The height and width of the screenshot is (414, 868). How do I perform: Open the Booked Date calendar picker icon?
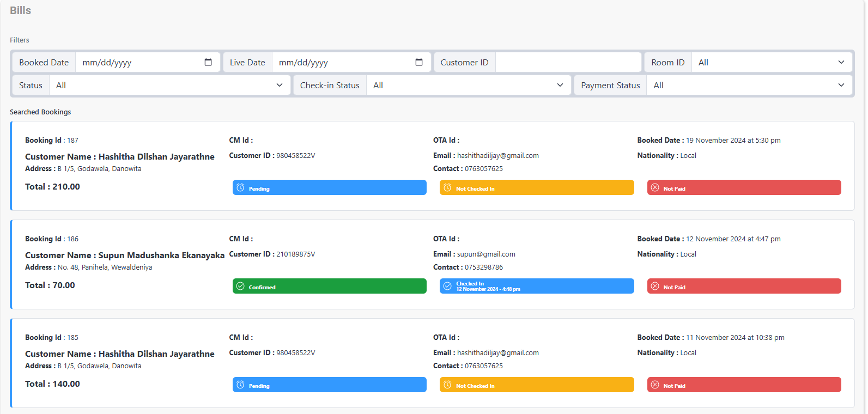(208, 62)
